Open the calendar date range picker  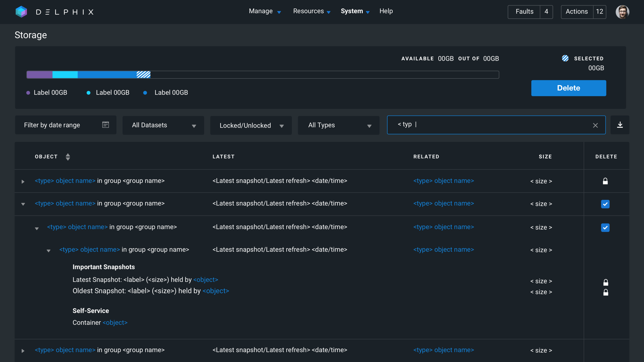pyautogui.click(x=105, y=125)
